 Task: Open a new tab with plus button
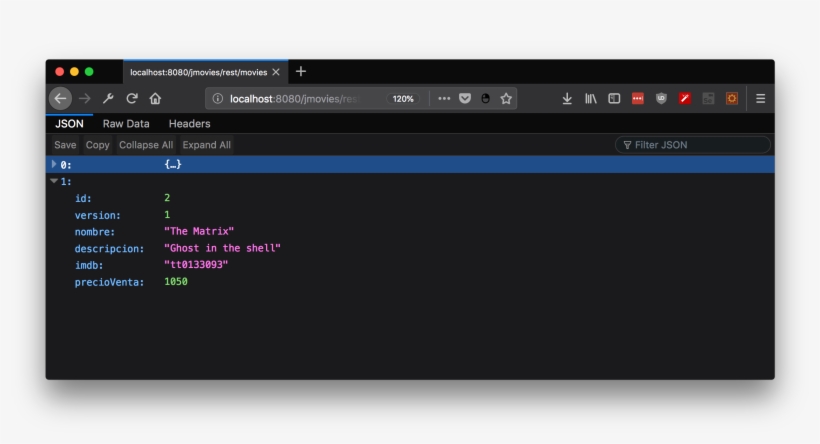[301, 72]
